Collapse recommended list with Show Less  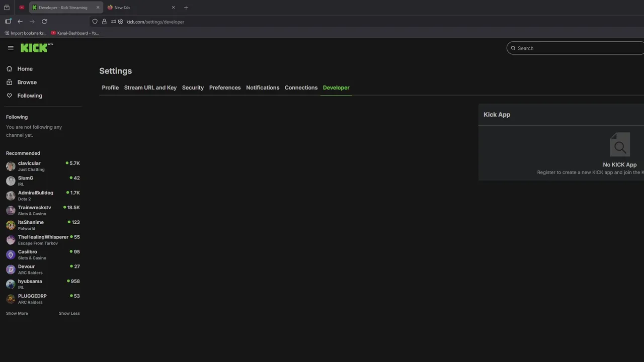[69, 313]
